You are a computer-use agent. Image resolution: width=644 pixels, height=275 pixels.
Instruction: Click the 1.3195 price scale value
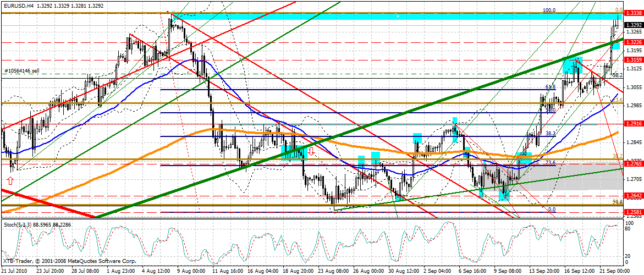633,50
